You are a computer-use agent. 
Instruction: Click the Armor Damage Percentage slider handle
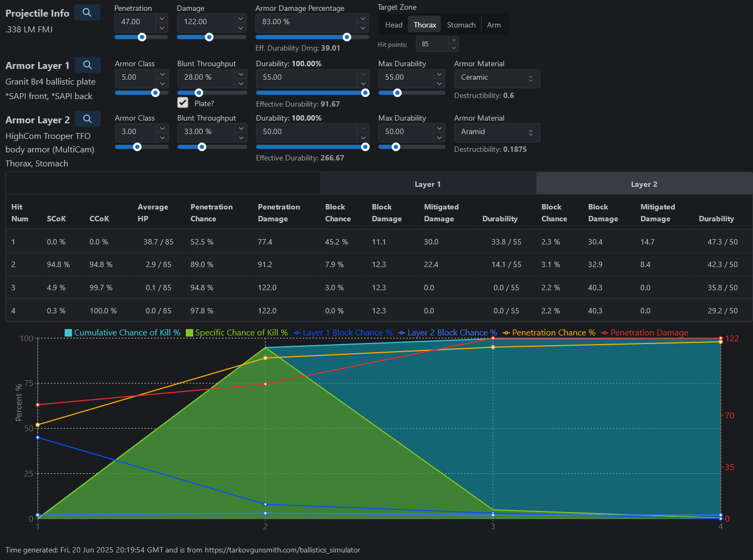click(347, 37)
